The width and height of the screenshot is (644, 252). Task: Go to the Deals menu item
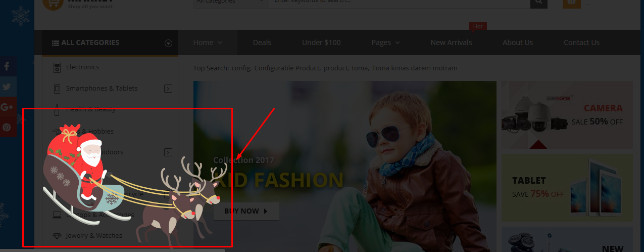262,43
